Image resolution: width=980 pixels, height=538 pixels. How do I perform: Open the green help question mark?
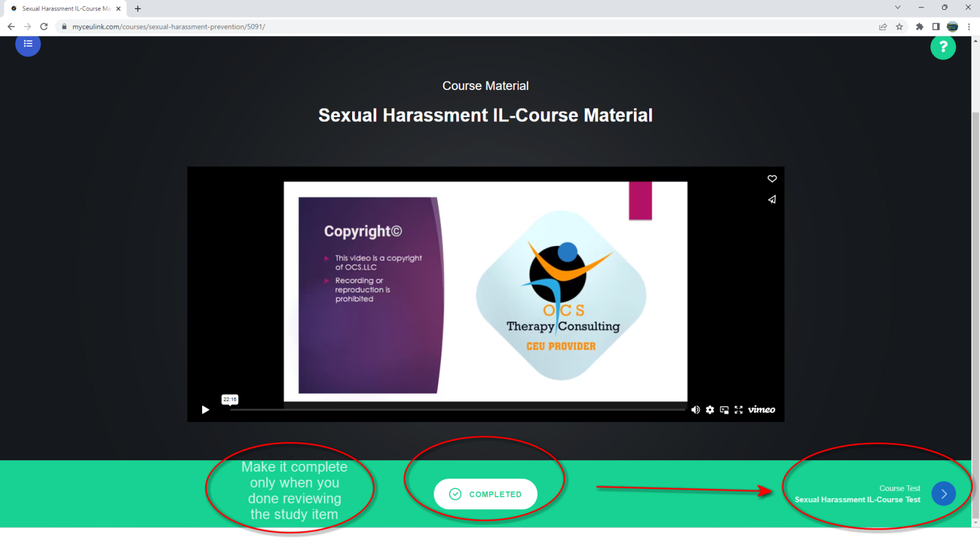[x=943, y=47]
